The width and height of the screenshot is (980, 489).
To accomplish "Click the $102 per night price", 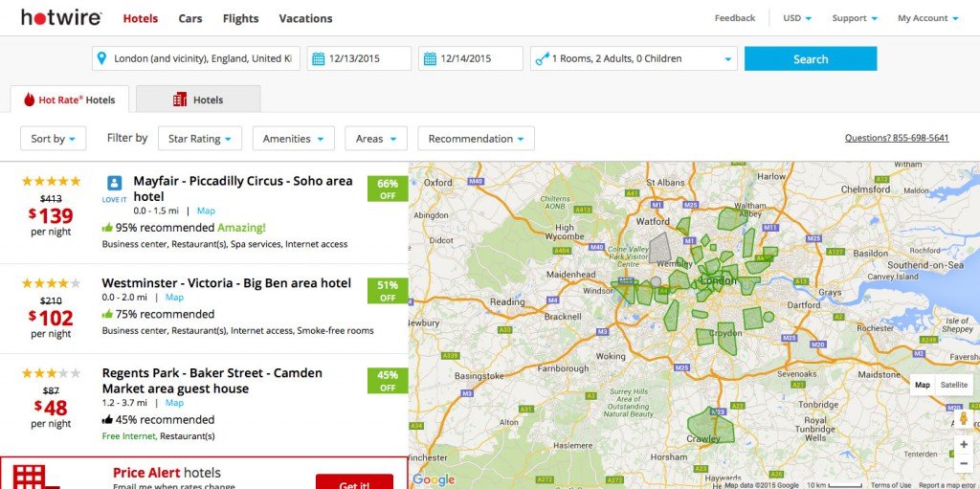I will (x=52, y=318).
